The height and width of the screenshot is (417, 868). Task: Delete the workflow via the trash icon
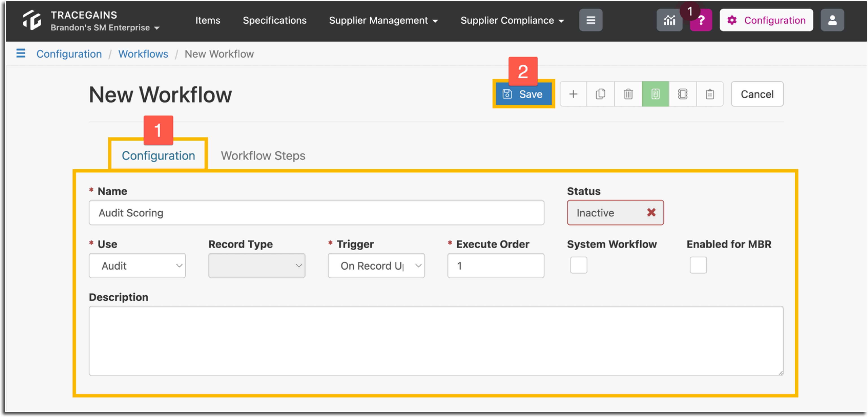(628, 94)
